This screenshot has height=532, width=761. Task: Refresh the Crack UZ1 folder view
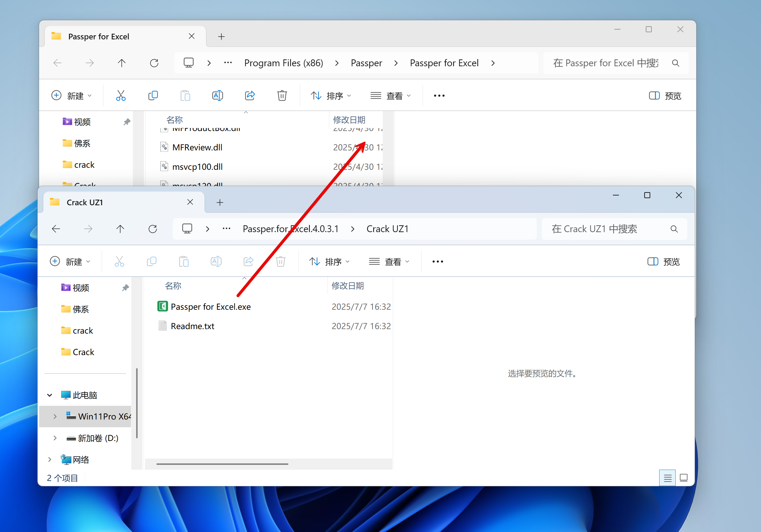(153, 229)
